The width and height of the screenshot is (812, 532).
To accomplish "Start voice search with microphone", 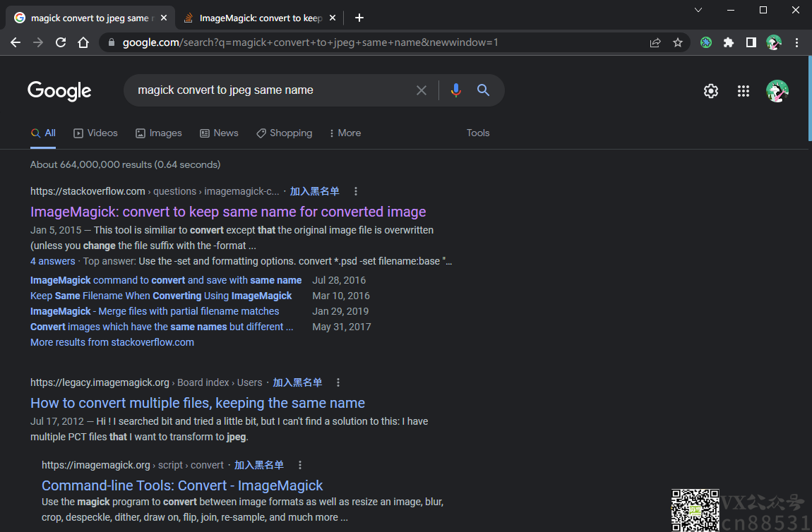I will point(455,90).
